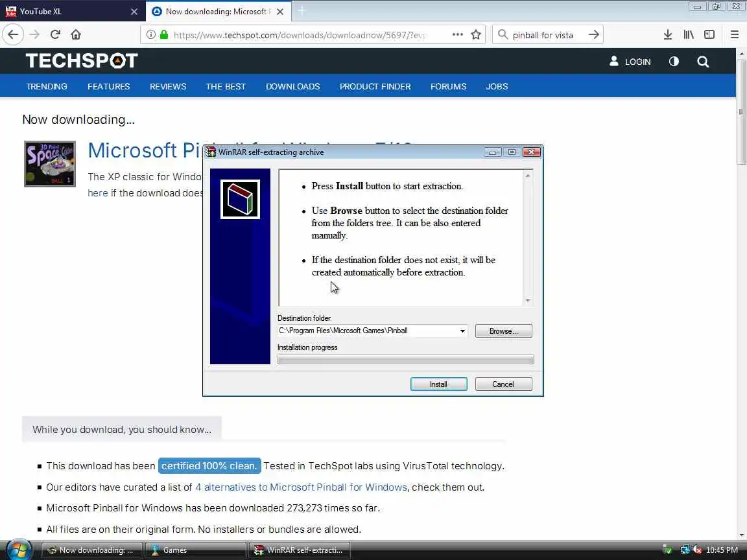Select WinRAR self-extracting taskbar button
The height and width of the screenshot is (560, 747).
pyautogui.click(x=299, y=550)
